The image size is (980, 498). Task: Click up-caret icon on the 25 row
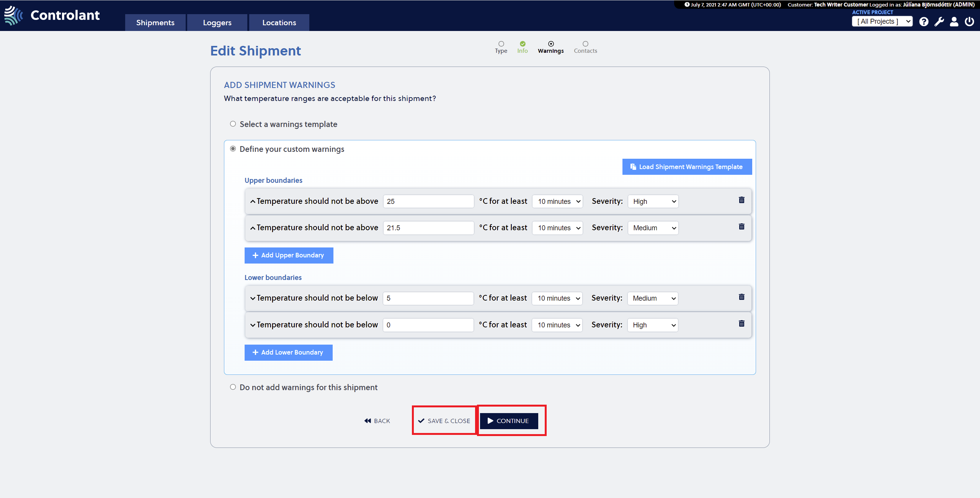point(253,202)
